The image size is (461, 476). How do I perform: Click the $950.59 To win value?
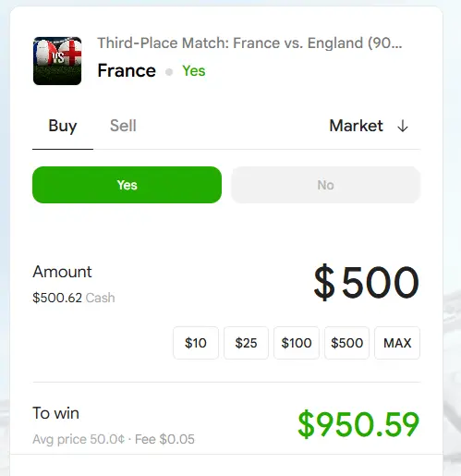358,424
